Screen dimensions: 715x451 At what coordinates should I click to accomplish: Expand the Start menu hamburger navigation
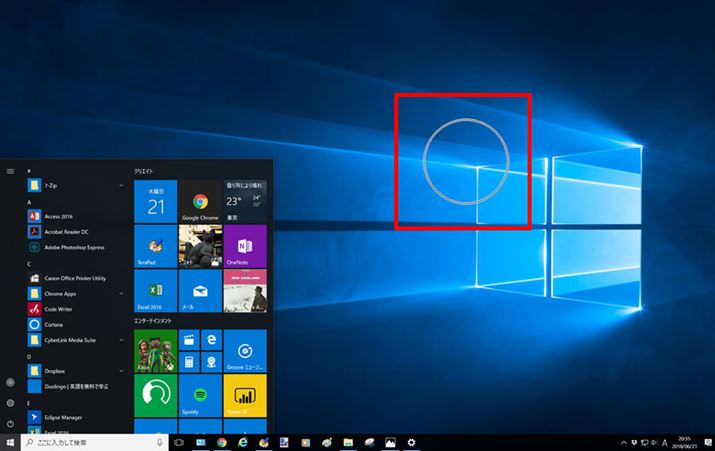[x=10, y=171]
